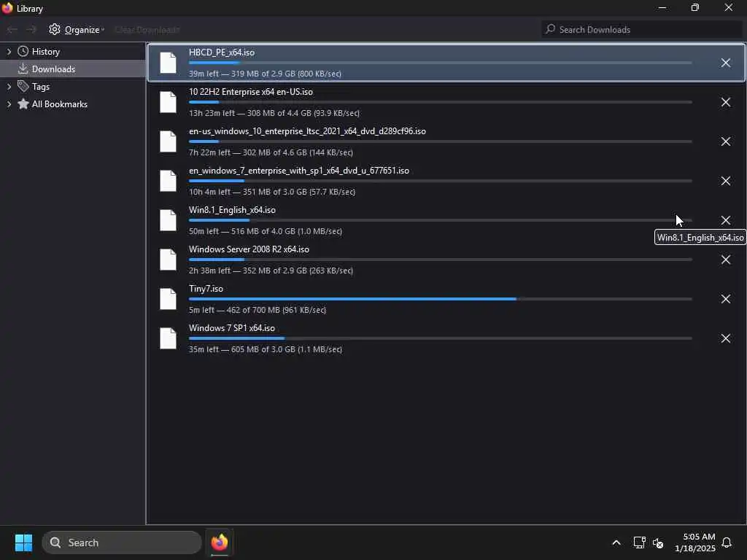Click status '39m left — 319 MB of 2.9 GB'
The image size is (747, 560).
(265, 74)
